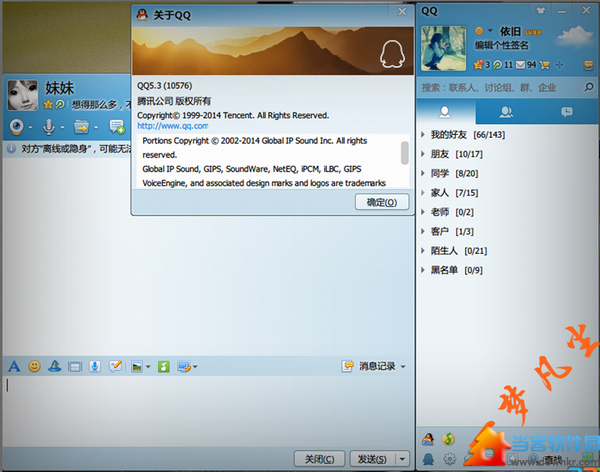Click the send file folder icon
600x472 pixels.
[82, 127]
